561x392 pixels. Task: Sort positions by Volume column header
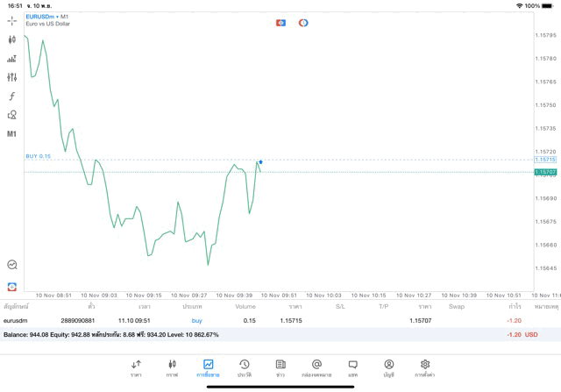click(x=245, y=307)
